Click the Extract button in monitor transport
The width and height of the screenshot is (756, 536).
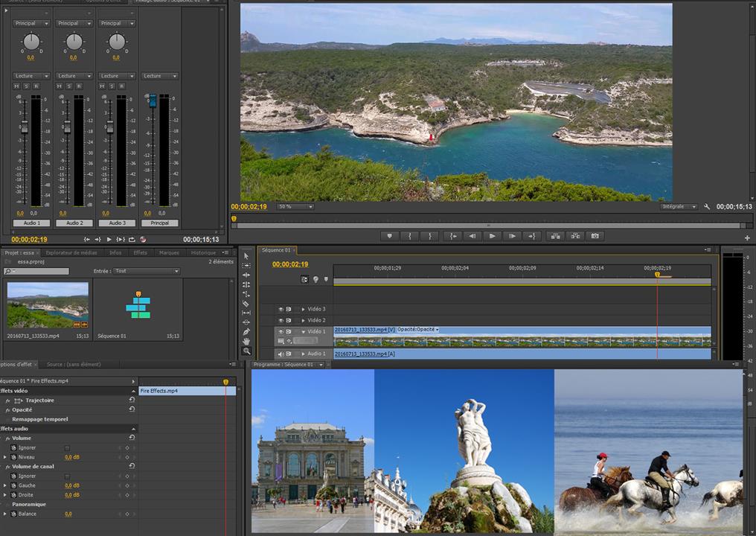(575, 236)
